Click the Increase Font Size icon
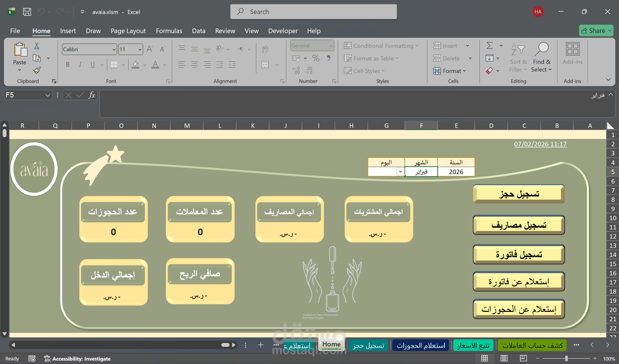The image size is (619, 364). coord(149,49)
